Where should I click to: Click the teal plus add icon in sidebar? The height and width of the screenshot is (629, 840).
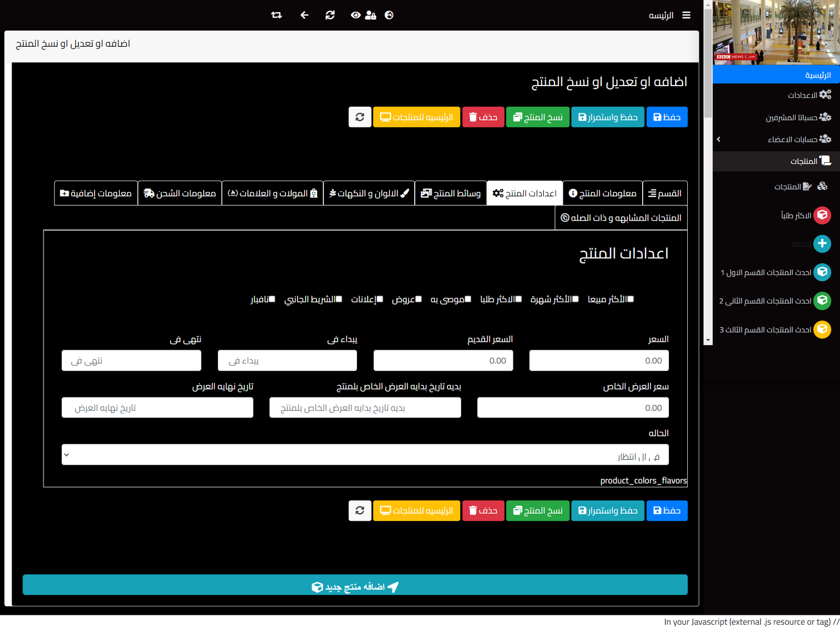click(x=822, y=244)
